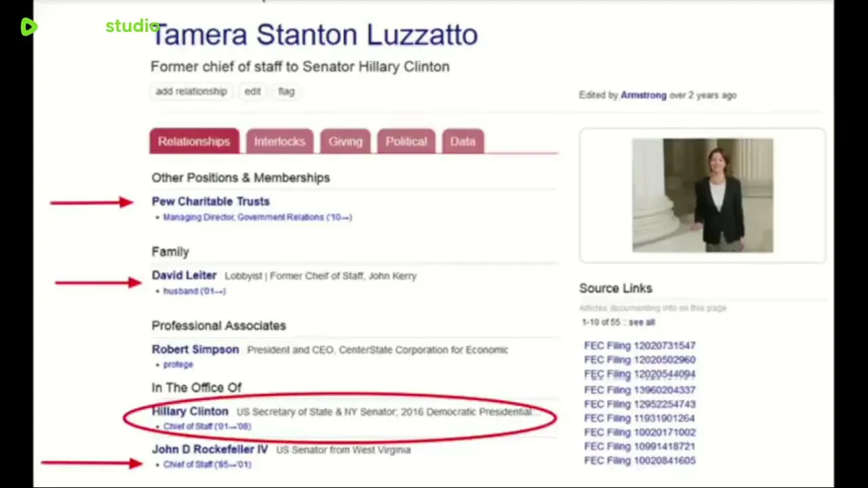Click the 'Other Positions & Memberships' heading

241,178
